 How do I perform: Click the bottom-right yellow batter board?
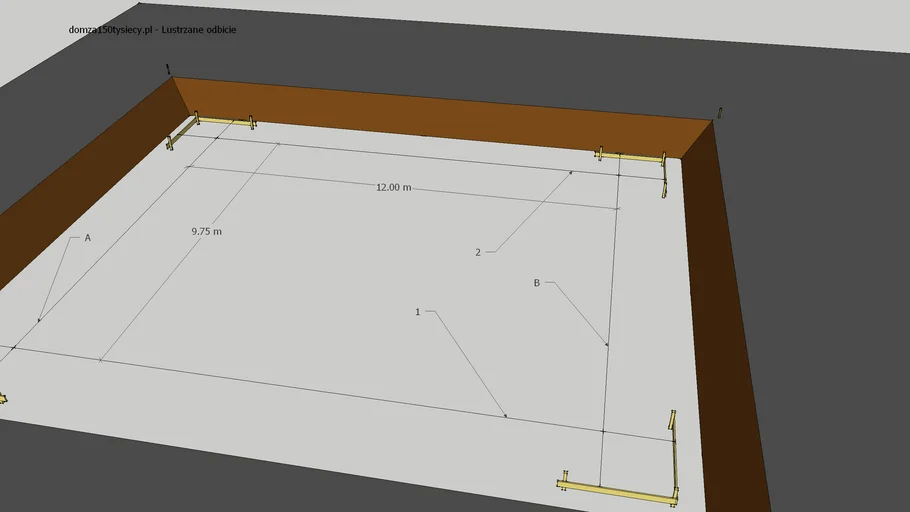620,490
